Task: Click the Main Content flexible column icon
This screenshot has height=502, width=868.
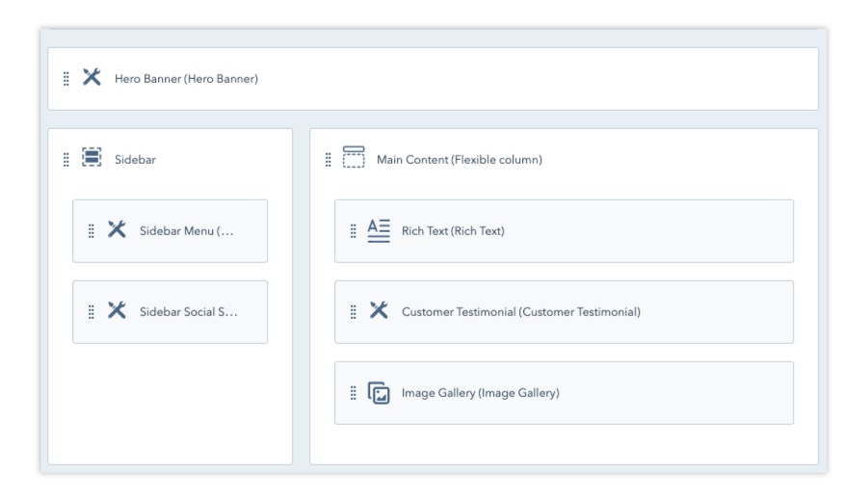Action: pos(354,158)
